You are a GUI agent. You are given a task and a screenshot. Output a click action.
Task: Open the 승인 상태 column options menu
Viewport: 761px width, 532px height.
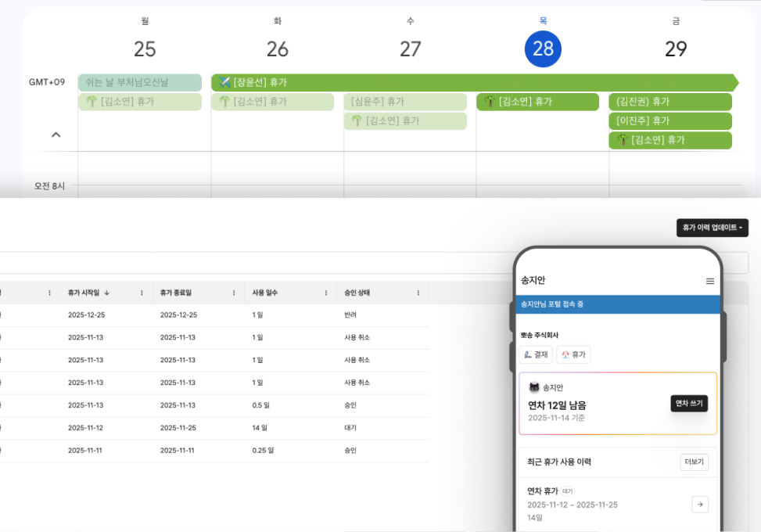click(x=418, y=293)
